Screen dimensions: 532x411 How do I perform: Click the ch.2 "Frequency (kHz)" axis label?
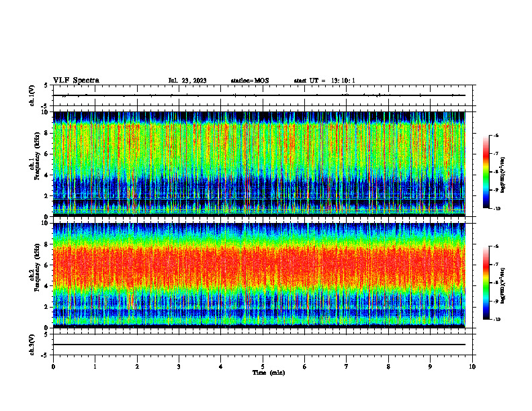pos(38,267)
